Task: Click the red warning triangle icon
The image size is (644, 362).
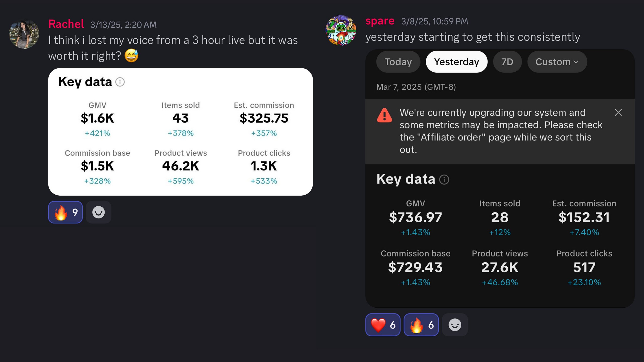Action: (384, 115)
